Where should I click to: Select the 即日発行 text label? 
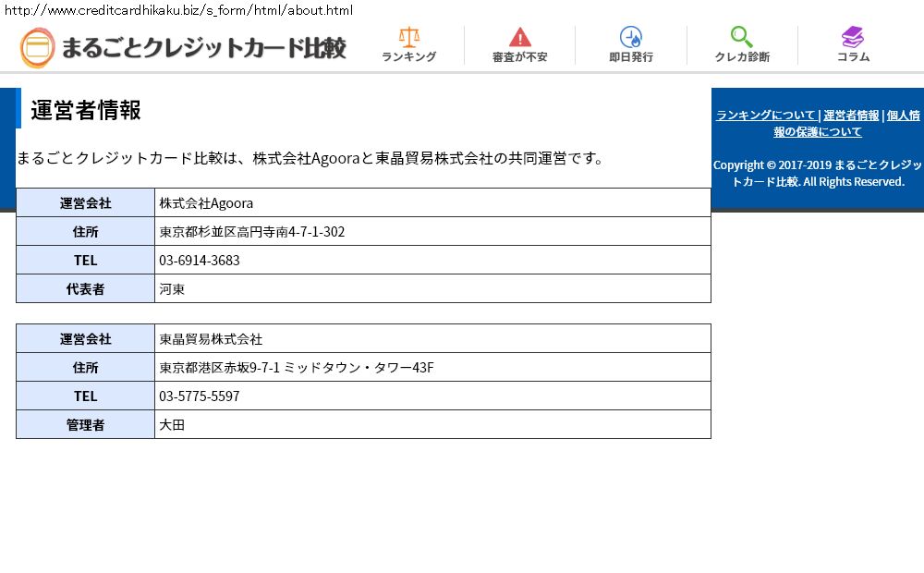631,57
